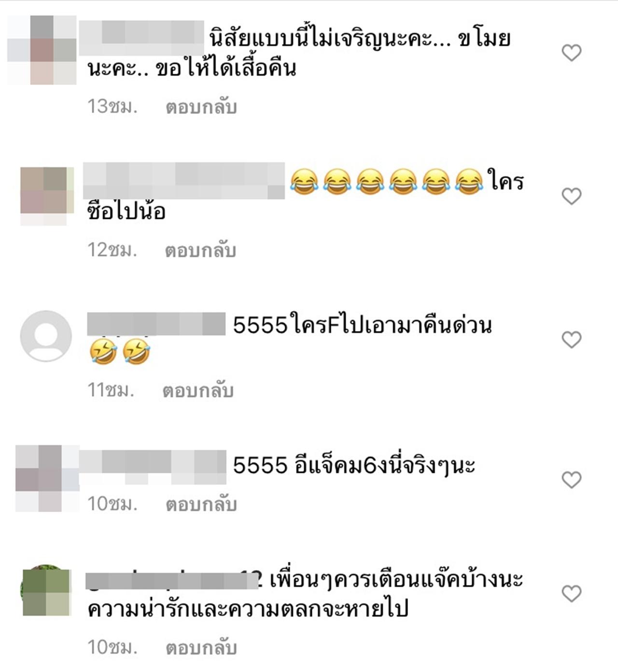Tap heart on the six laughing emojis comment
Image resolution: width=618 pixels, height=672 pixels.
pyautogui.click(x=572, y=196)
